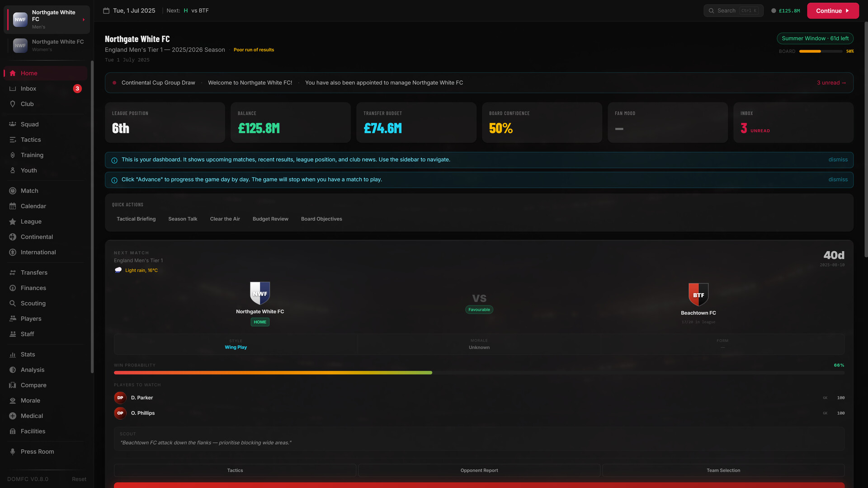
Task: Expand the 3 unread messages link
Action: pyautogui.click(x=831, y=83)
